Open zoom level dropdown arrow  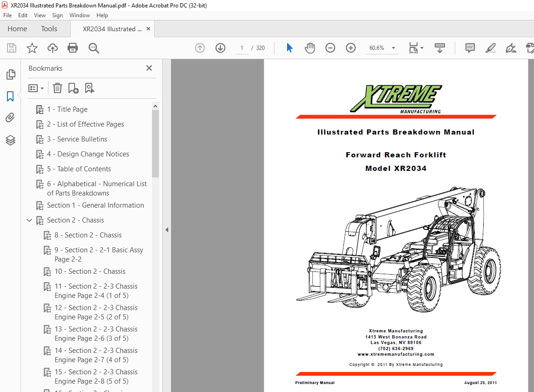point(393,48)
